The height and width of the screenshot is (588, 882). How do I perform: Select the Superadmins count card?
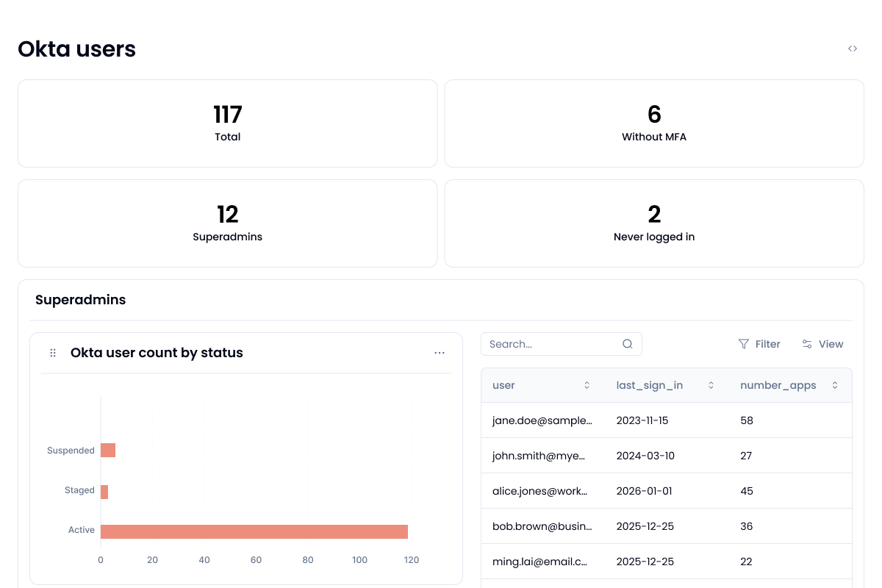pos(227,223)
